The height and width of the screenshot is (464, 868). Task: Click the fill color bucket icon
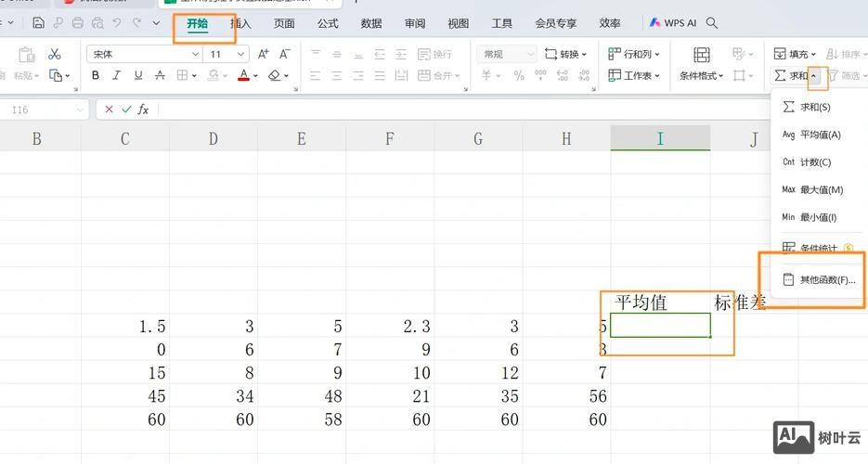(x=214, y=75)
